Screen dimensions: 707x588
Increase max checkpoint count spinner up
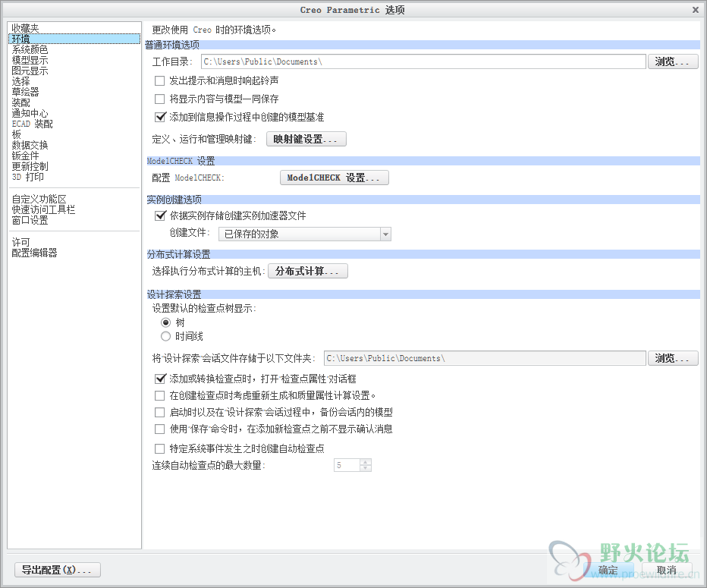coord(366,462)
